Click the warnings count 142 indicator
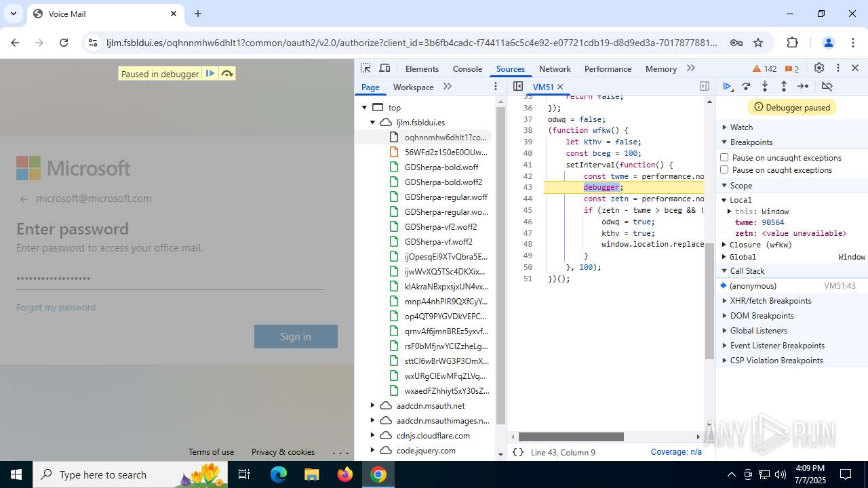This screenshot has height=488, width=868. (x=765, y=68)
